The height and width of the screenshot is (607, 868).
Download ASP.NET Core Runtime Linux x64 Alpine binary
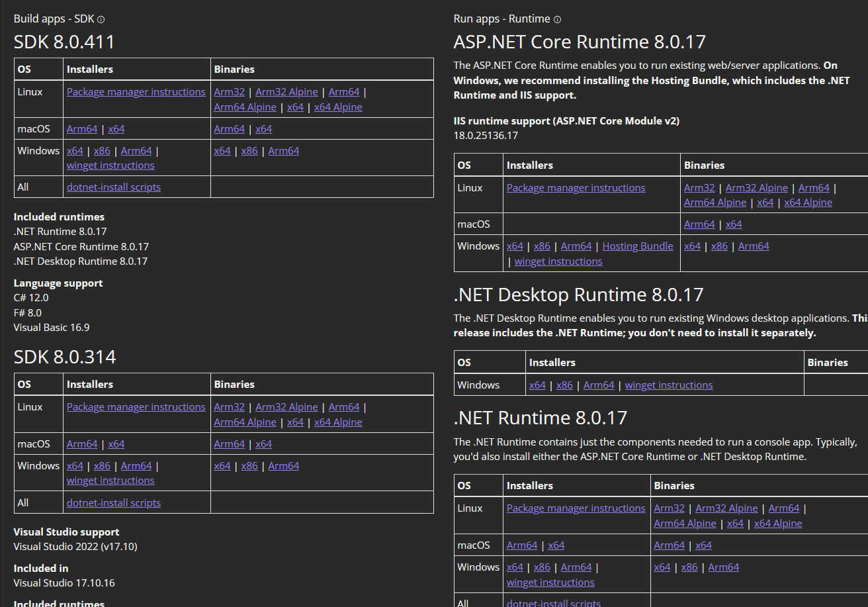(x=808, y=203)
